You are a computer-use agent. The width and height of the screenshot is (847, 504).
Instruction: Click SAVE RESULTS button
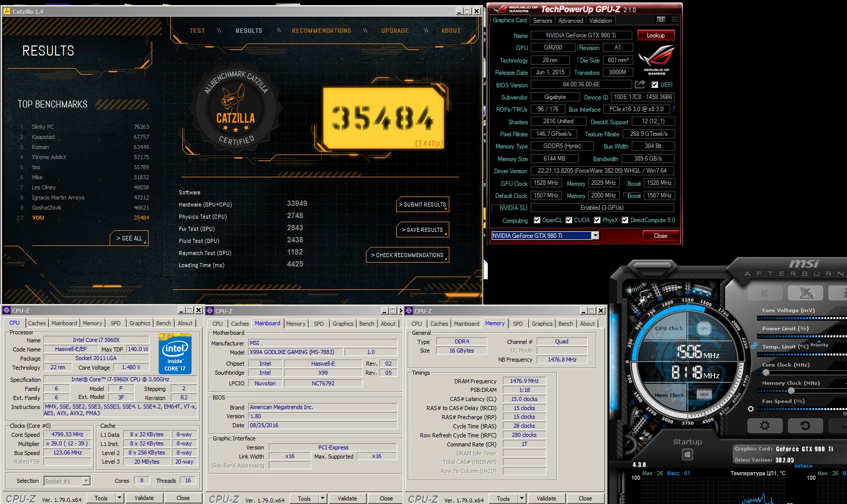pyautogui.click(x=422, y=230)
